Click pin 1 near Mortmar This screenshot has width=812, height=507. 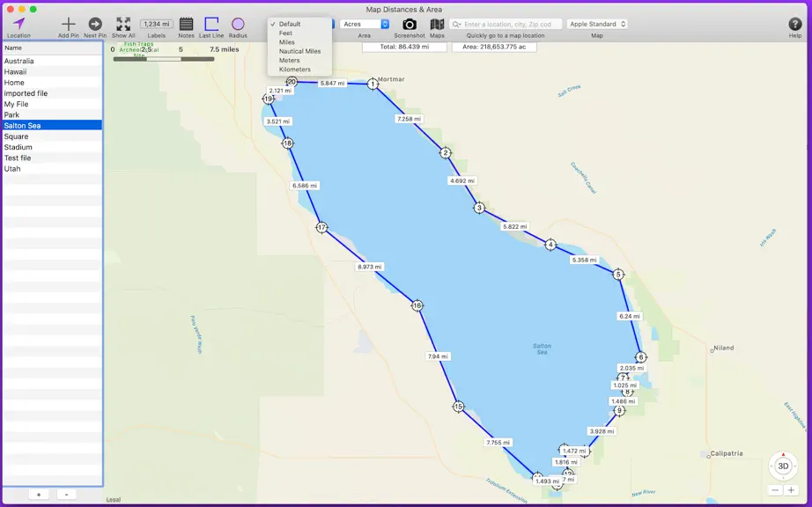pos(373,84)
